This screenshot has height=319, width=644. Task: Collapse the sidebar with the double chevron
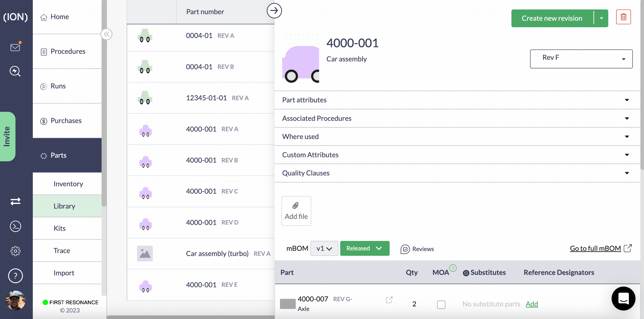(107, 34)
